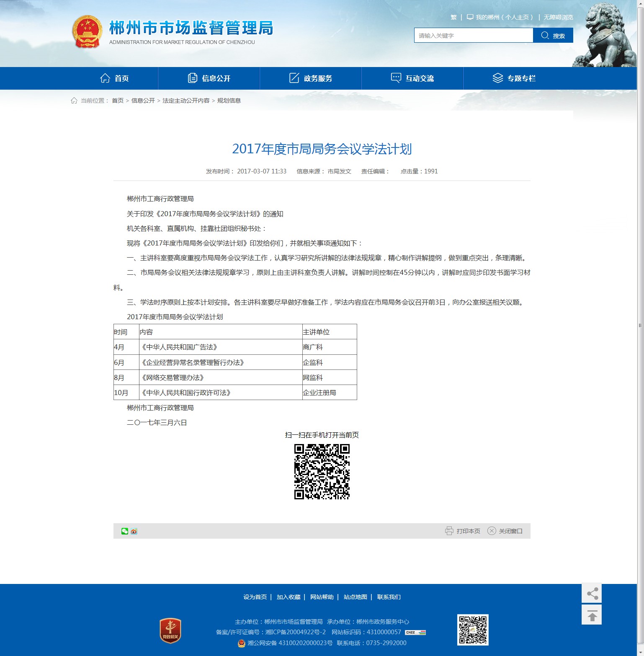Click table cell 《企业经营异常名录管理暂行办法》
The image size is (644, 656).
(x=221, y=362)
